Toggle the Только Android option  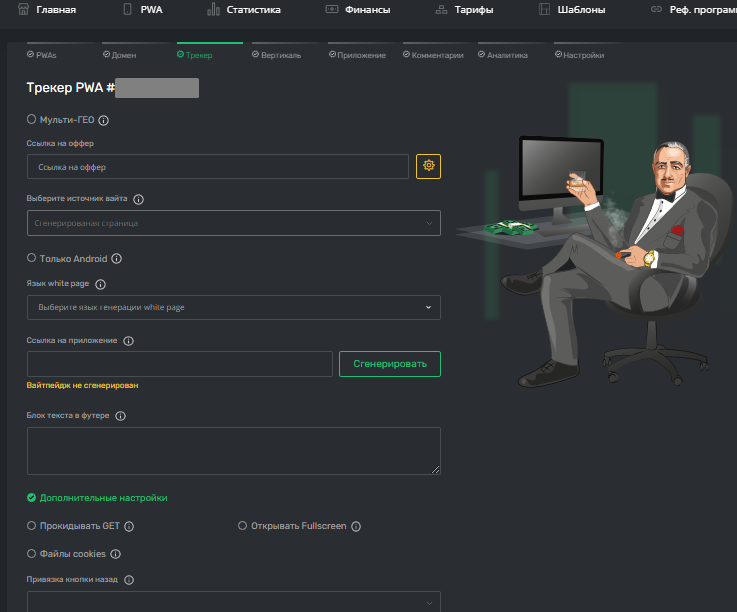tap(31, 258)
